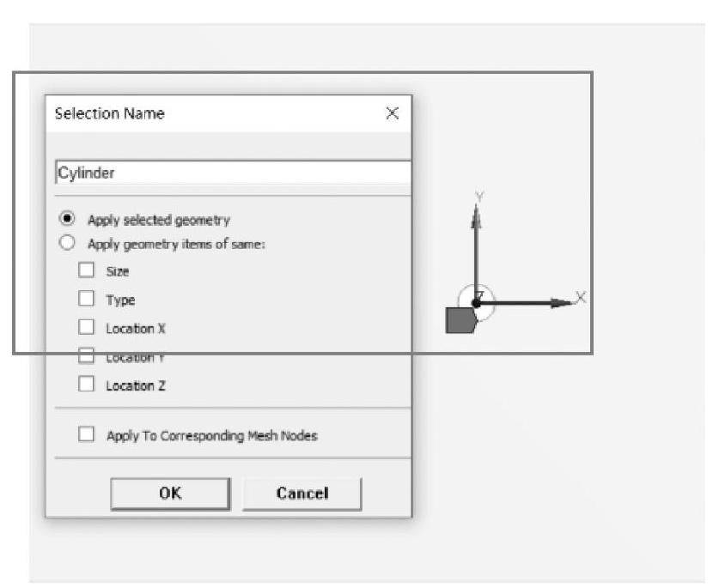Select Apply selected geometry option
The width and height of the screenshot is (713, 588).
pyautogui.click(x=68, y=219)
